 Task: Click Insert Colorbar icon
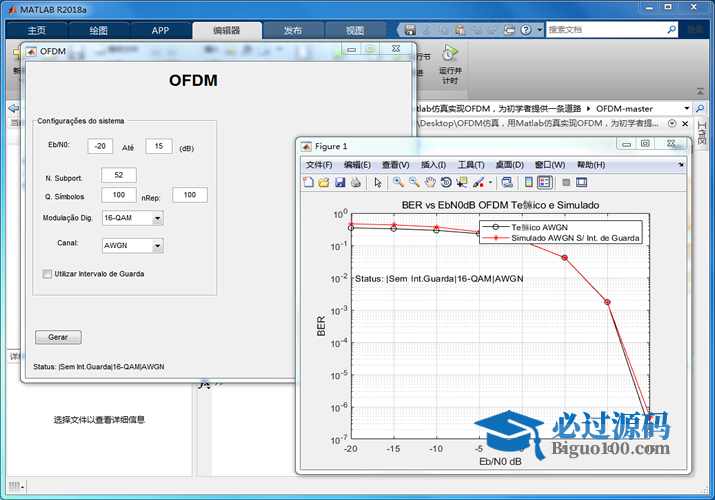click(528, 182)
